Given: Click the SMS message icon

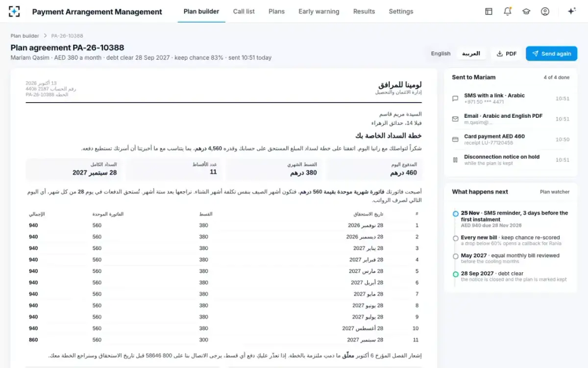Looking at the screenshot, I should [x=455, y=99].
